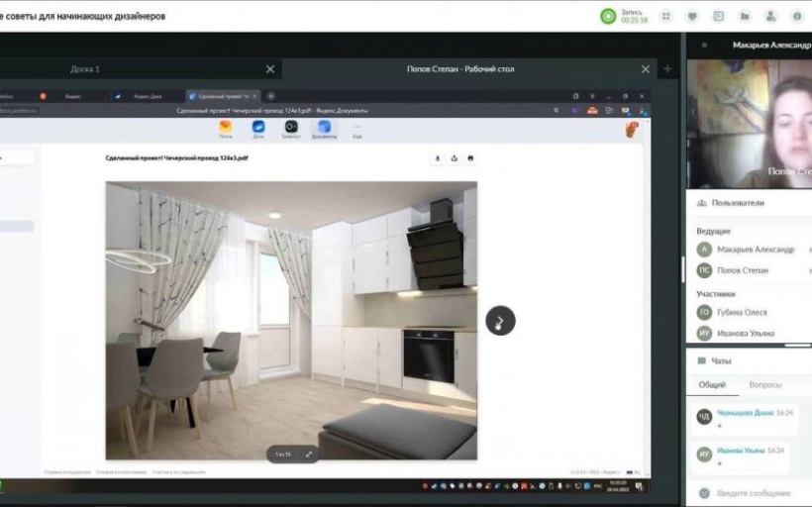Switch to the Вопросы chat tab
Image resolution: width=812 pixels, height=507 pixels.
(x=764, y=385)
